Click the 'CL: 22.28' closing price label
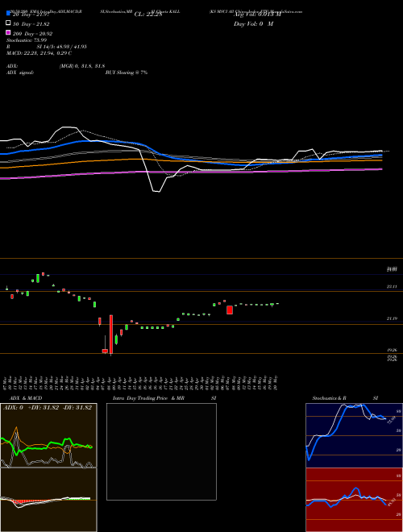403x532 pixels. coord(148,15)
